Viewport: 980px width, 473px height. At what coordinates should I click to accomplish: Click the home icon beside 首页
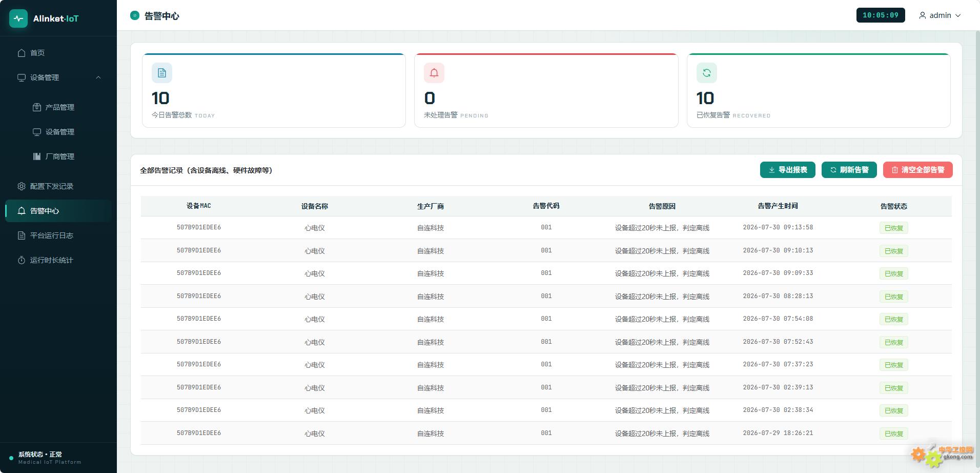click(22, 53)
